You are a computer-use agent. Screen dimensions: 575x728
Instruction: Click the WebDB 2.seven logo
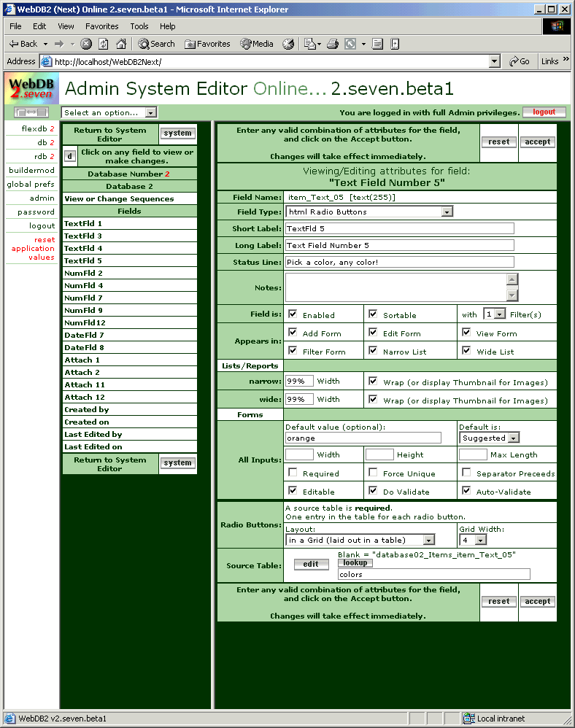point(32,88)
